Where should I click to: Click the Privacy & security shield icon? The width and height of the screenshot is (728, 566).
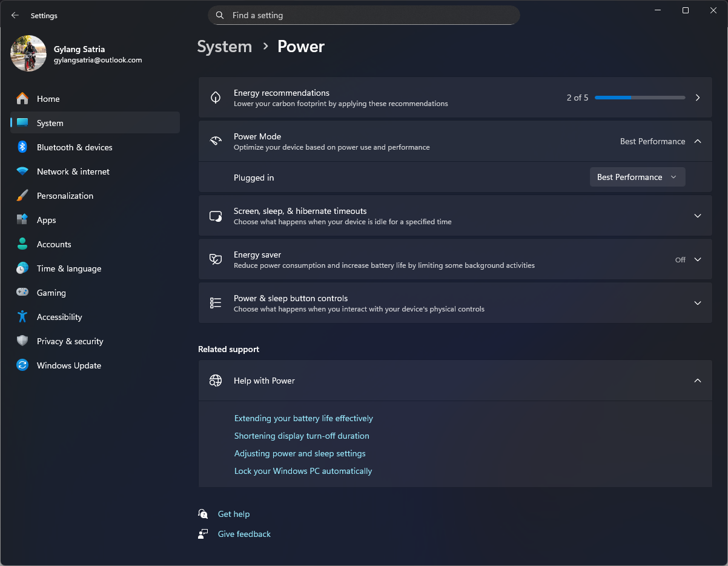click(22, 341)
